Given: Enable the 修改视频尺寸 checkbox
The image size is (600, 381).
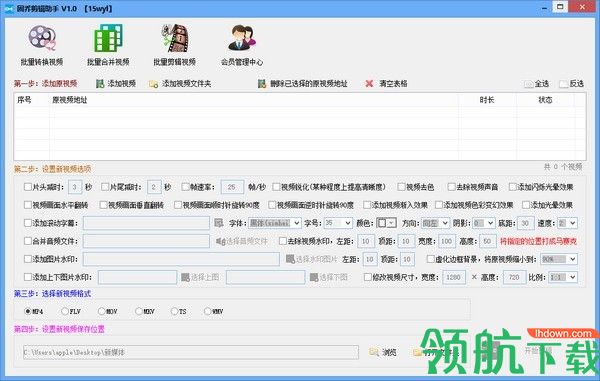Looking at the screenshot, I should pos(368,277).
